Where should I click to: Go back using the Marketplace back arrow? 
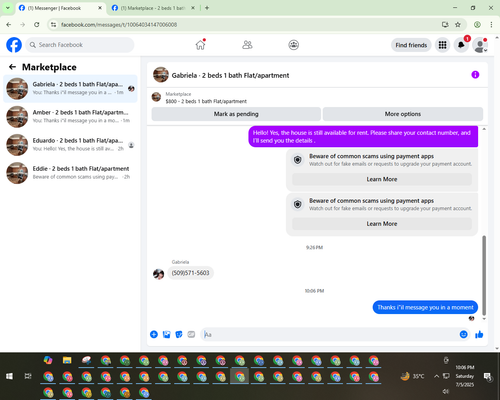(x=12, y=67)
